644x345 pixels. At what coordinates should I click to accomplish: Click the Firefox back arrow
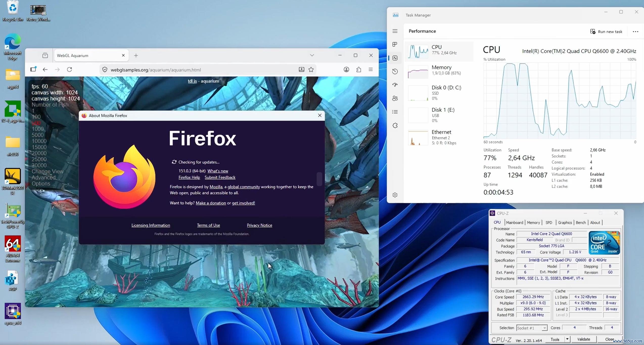pyautogui.click(x=45, y=70)
